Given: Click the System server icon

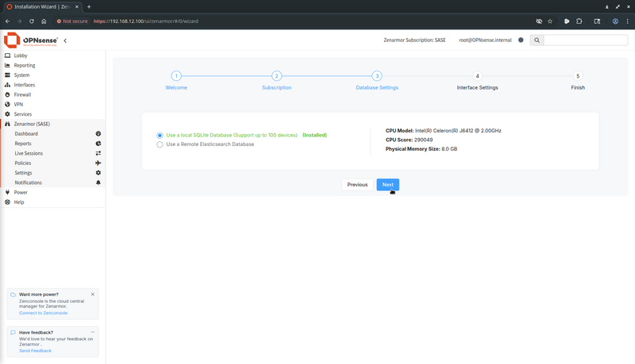Looking at the screenshot, I should [x=7, y=75].
